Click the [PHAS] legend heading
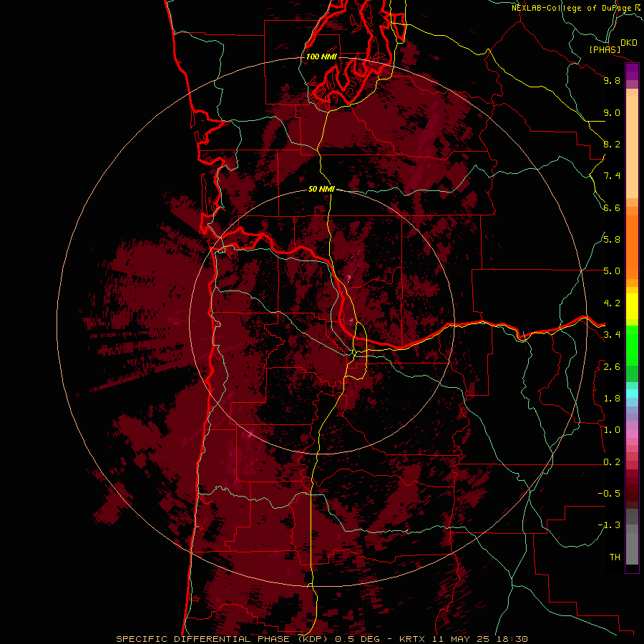 [x=605, y=49]
